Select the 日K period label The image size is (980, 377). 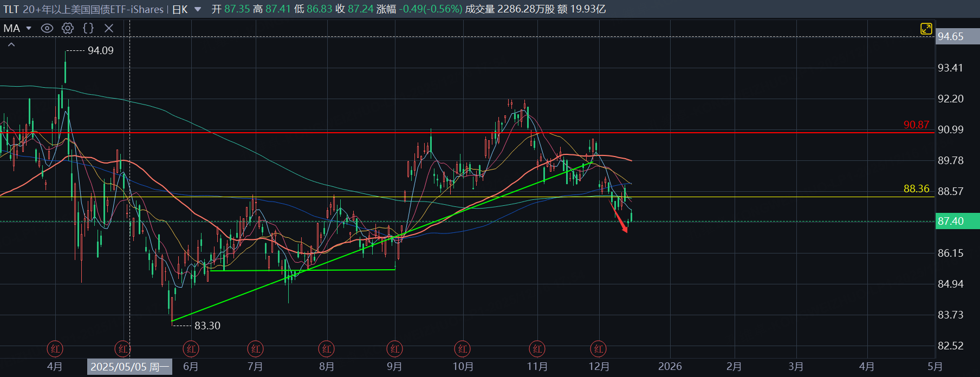click(180, 9)
